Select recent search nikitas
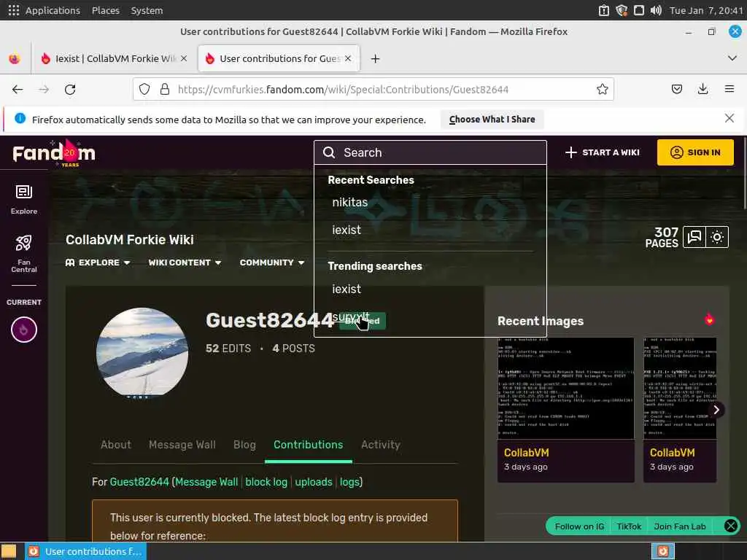The width and height of the screenshot is (747, 560). [349, 203]
